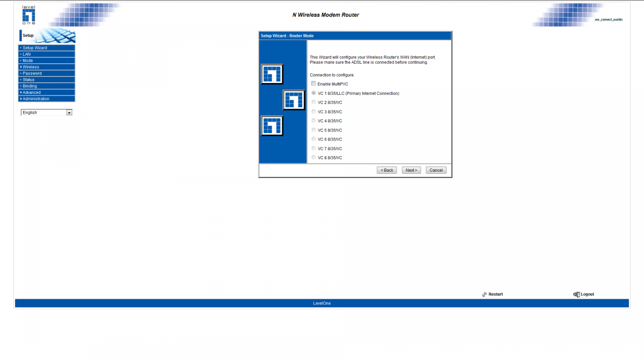Pick the VC 4 8/35/VC radio option

pos(313,120)
